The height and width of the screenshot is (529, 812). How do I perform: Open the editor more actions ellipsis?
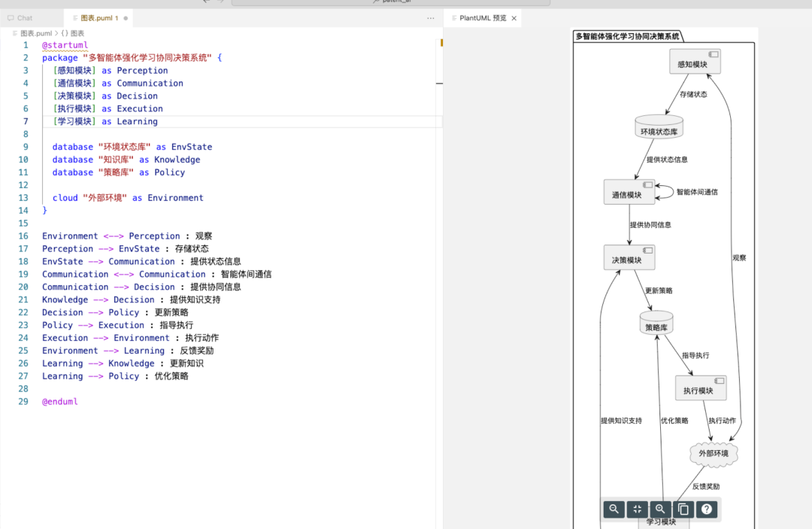430,18
